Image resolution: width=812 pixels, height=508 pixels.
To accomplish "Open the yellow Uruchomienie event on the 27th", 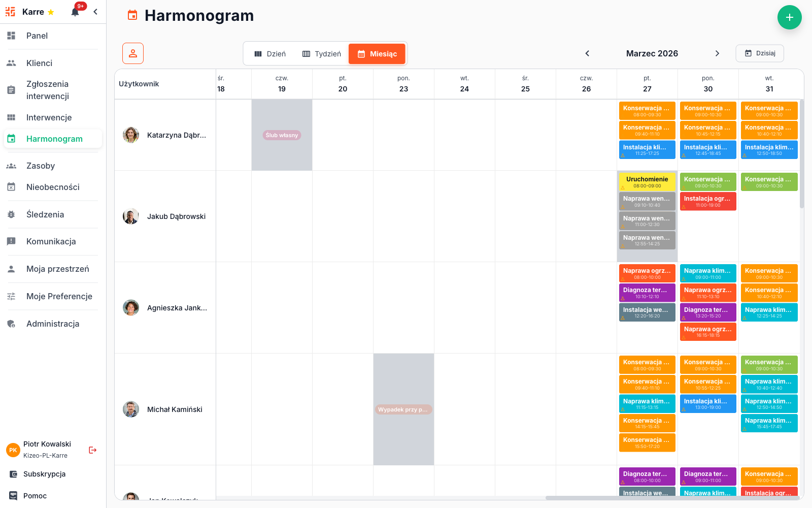I will point(647,182).
